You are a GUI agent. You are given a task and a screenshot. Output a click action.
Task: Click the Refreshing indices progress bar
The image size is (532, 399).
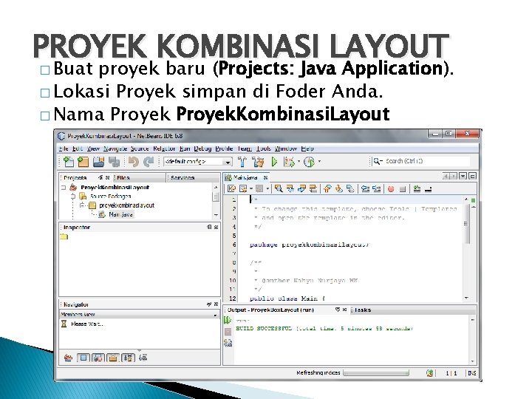[x=376, y=373]
